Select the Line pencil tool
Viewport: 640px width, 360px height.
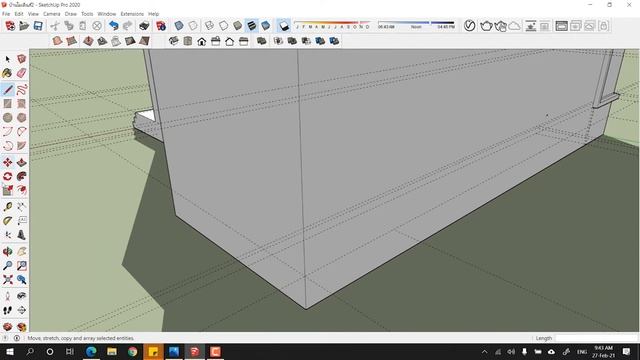(8, 89)
